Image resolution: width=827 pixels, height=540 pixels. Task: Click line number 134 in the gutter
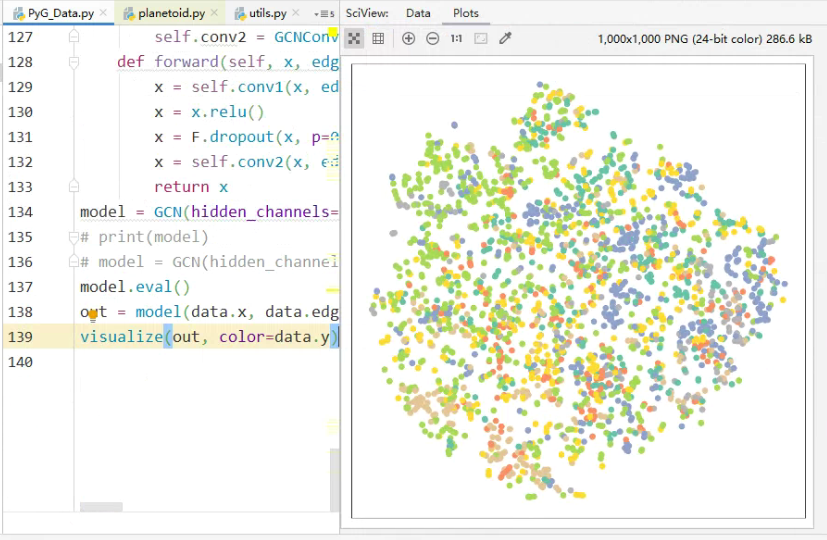20,212
